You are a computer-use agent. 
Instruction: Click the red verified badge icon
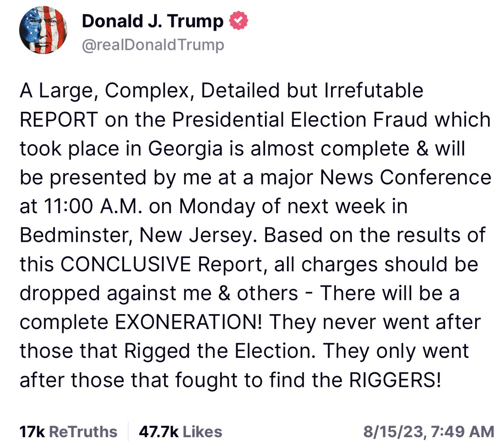(x=239, y=21)
